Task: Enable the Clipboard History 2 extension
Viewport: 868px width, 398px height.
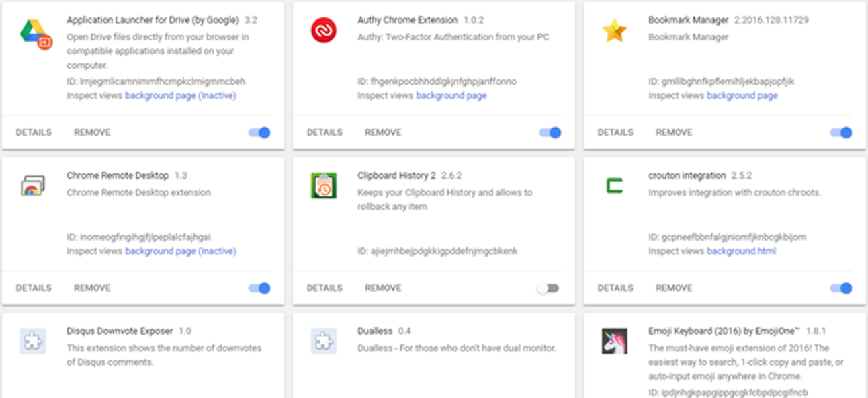Action: tap(548, 288)
